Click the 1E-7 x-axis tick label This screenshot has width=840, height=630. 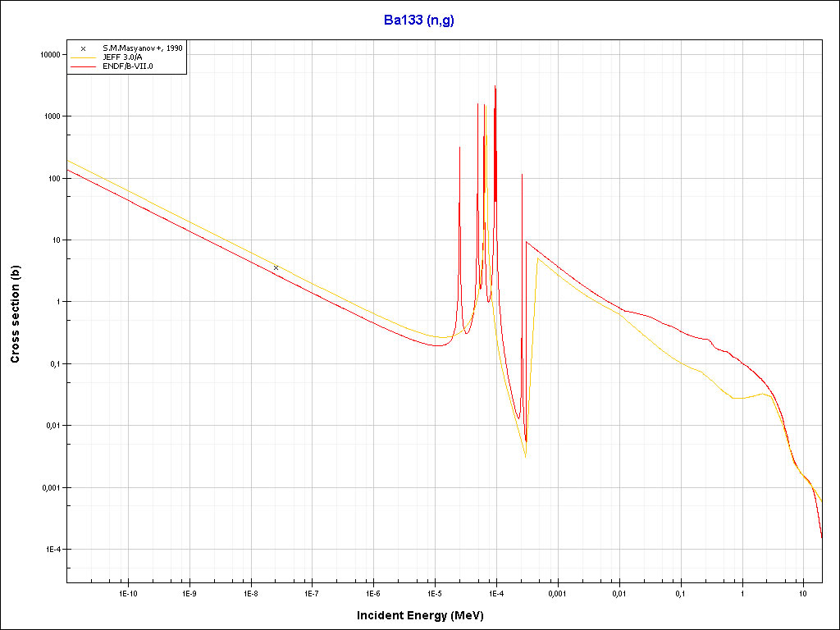[312, 592]
